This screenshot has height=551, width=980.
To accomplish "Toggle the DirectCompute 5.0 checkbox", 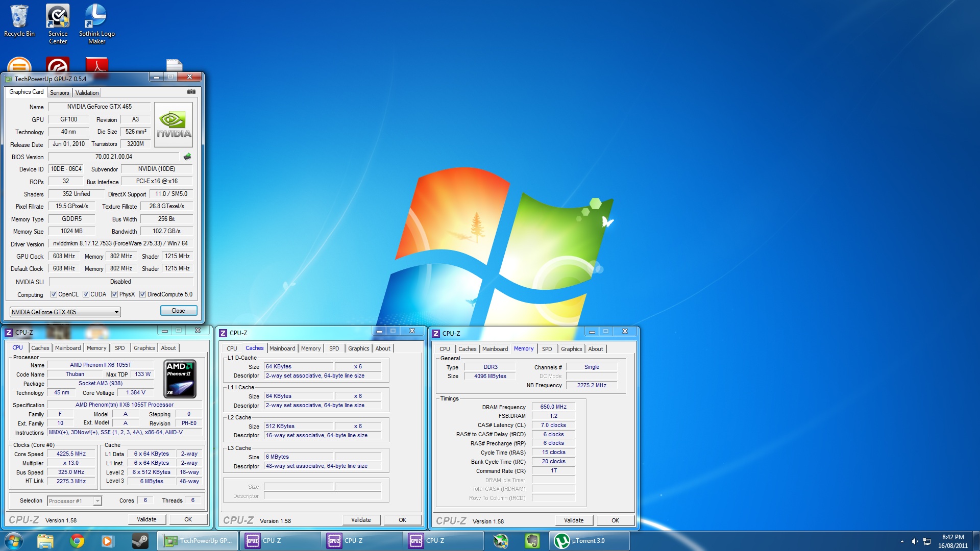I will (143, 294).
